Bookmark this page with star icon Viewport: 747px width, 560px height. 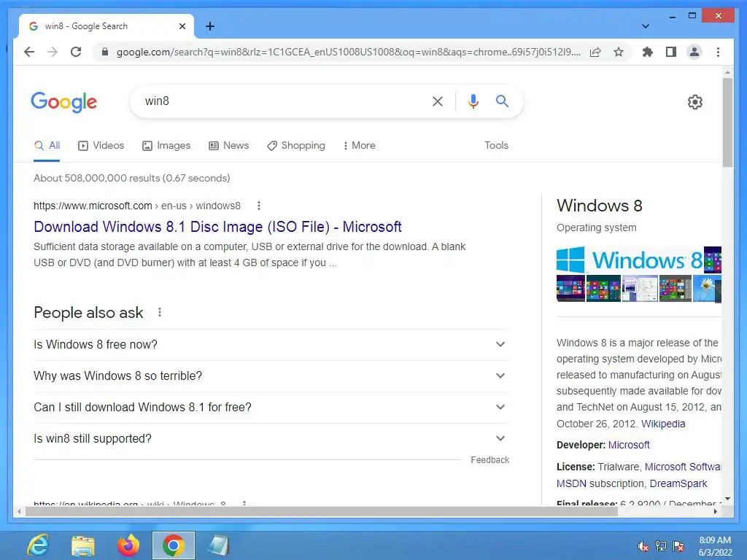click(x=619, y=52)
